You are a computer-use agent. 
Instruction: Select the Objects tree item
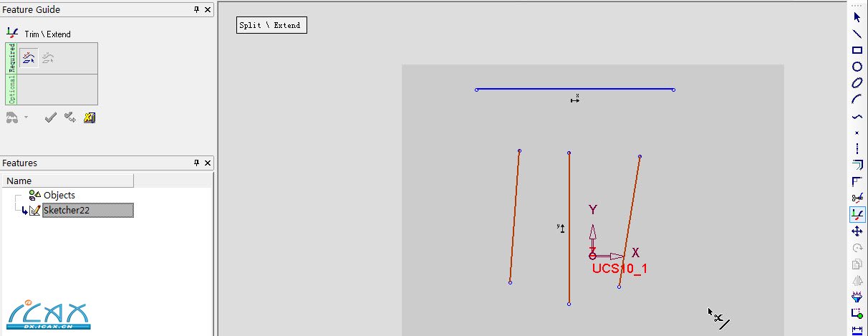tap(59, 195)
